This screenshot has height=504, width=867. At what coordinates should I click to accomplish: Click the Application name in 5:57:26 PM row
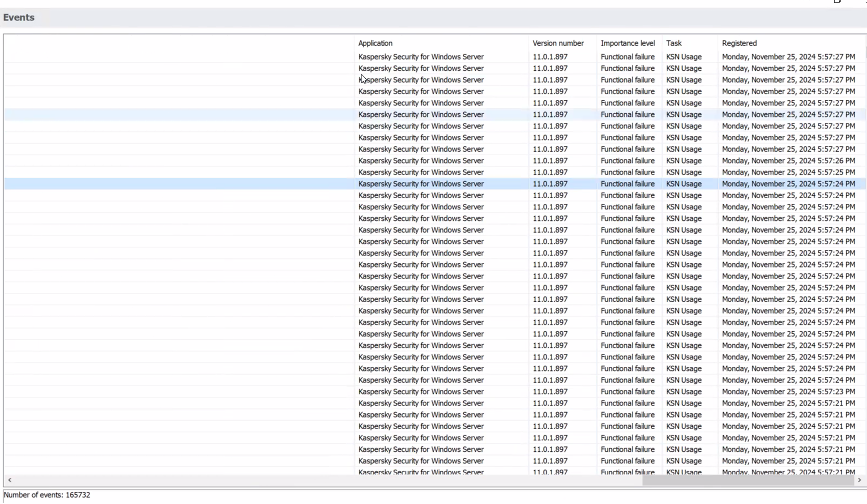pos(420,161)
